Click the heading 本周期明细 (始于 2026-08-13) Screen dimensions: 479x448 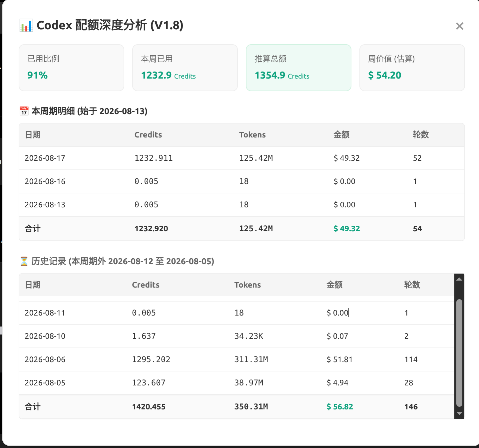tap(89, 111)
